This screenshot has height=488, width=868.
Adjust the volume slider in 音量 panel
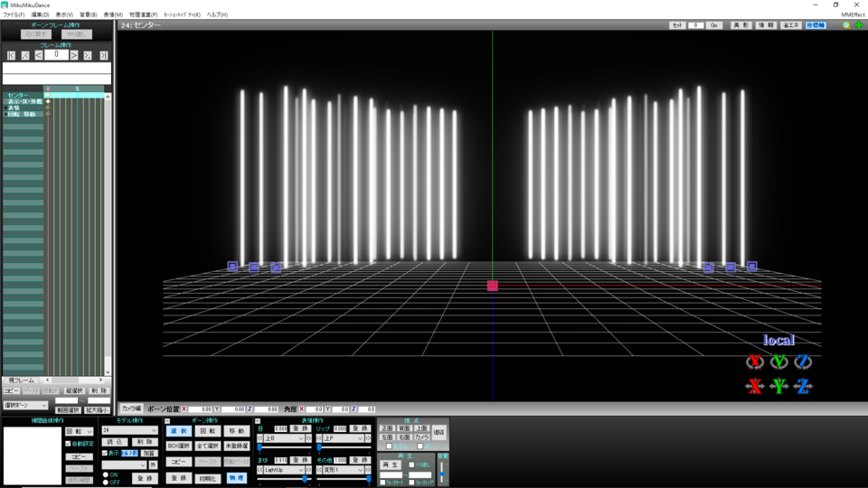pyautogui.click(x=442, y=473)
